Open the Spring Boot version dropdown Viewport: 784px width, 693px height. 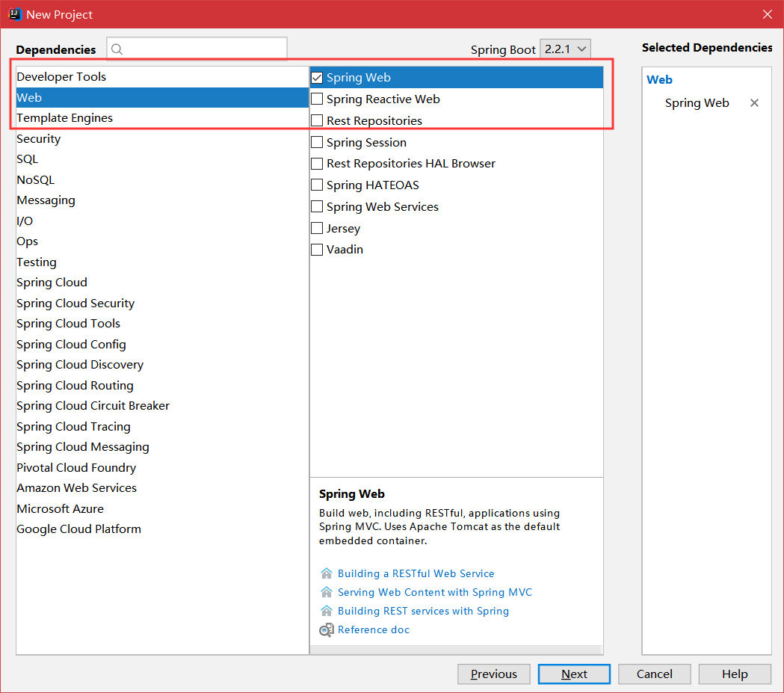[566, 49]
